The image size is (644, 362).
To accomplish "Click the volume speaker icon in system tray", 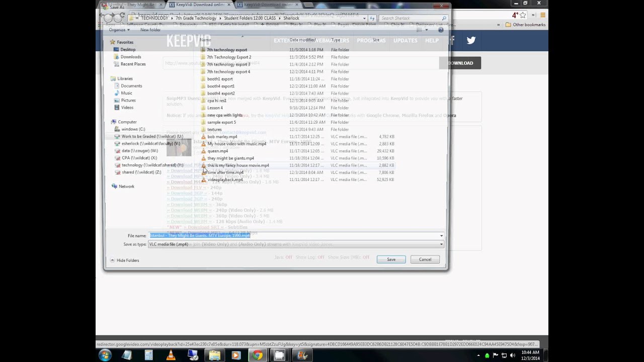I will click(x=513, y=356).
